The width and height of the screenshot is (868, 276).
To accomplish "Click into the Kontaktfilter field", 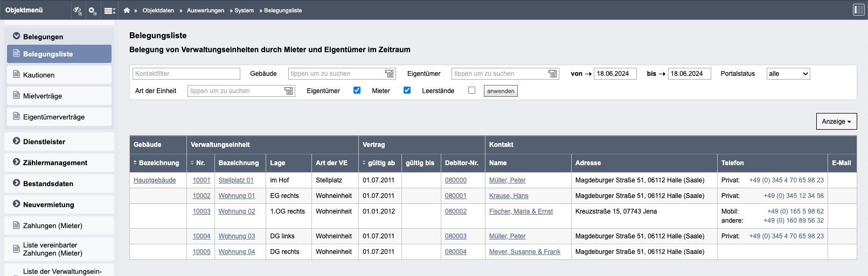I will pyautogui.click(x=186, y=74).
